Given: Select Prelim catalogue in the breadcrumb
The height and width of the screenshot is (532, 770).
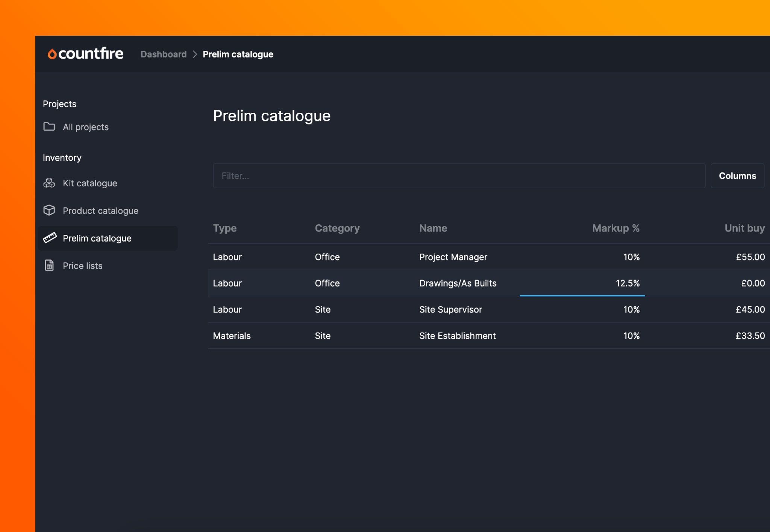Looking at the screenshot, I should pyautogui.click(x=238, y=54).
